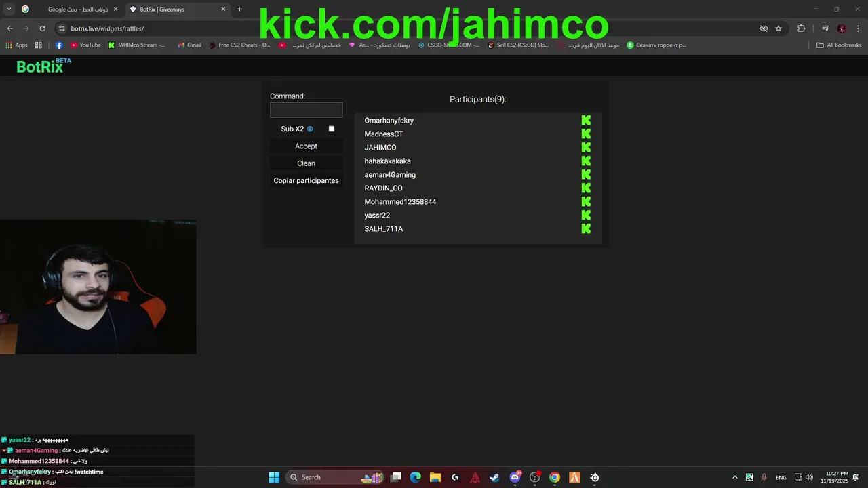
Task: Open the Gmail bookmark
Action: click(x=189, y=45)
